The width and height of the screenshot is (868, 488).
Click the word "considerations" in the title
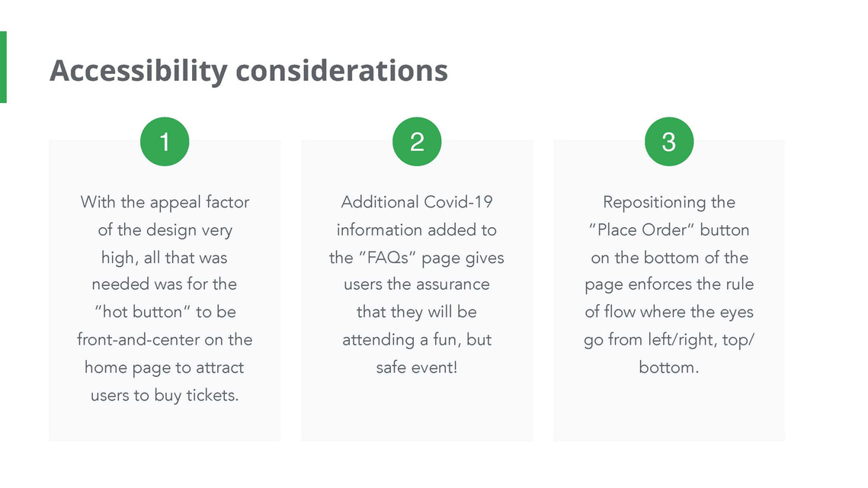(341, 70)
